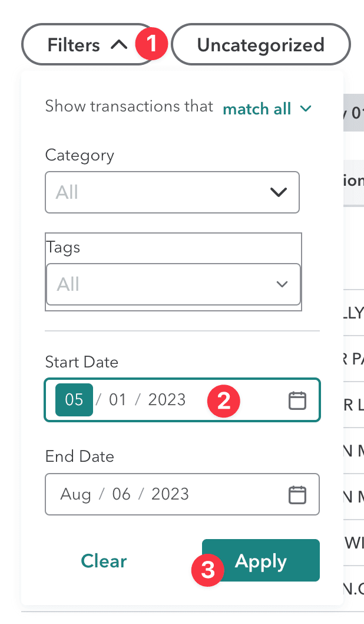Select the day field in Start Date
This screenshot has height=624, width=364.
point(118,400)
